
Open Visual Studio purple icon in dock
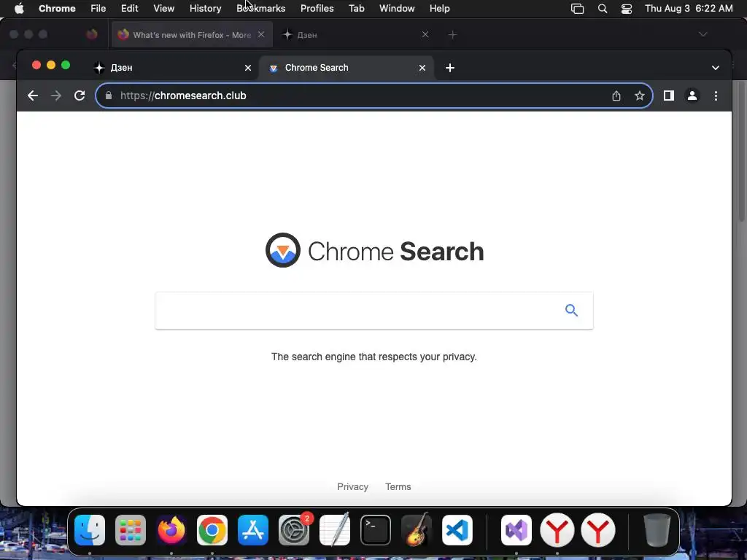[516, 530]
